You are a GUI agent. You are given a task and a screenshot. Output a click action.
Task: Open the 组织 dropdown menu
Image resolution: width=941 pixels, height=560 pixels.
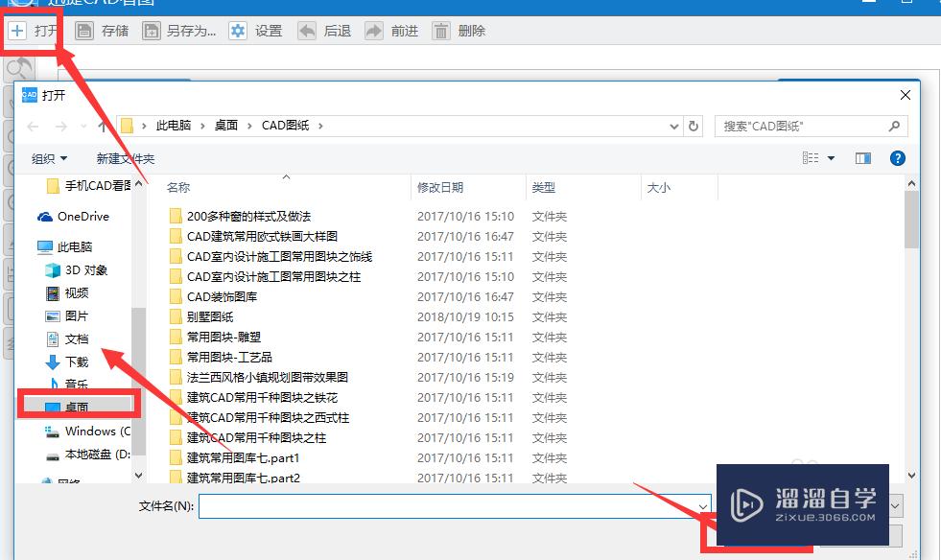[46, 157]
